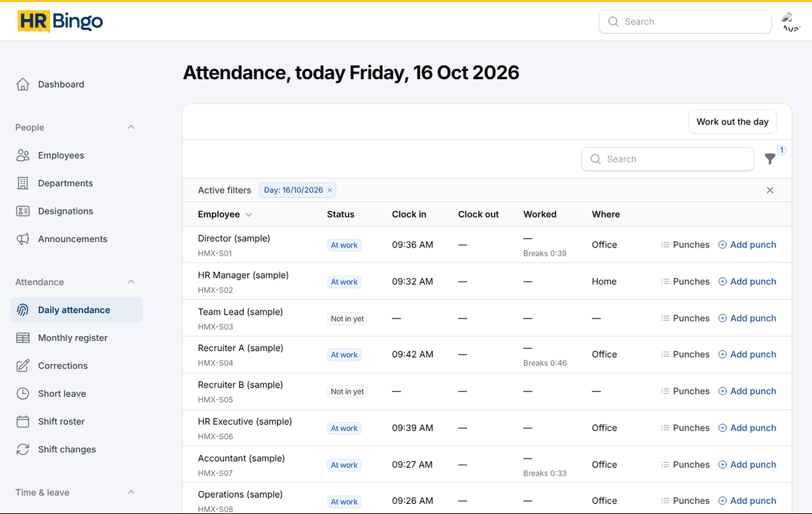Click the Short leave clock icon
The image size is (812, 514).
23,394
